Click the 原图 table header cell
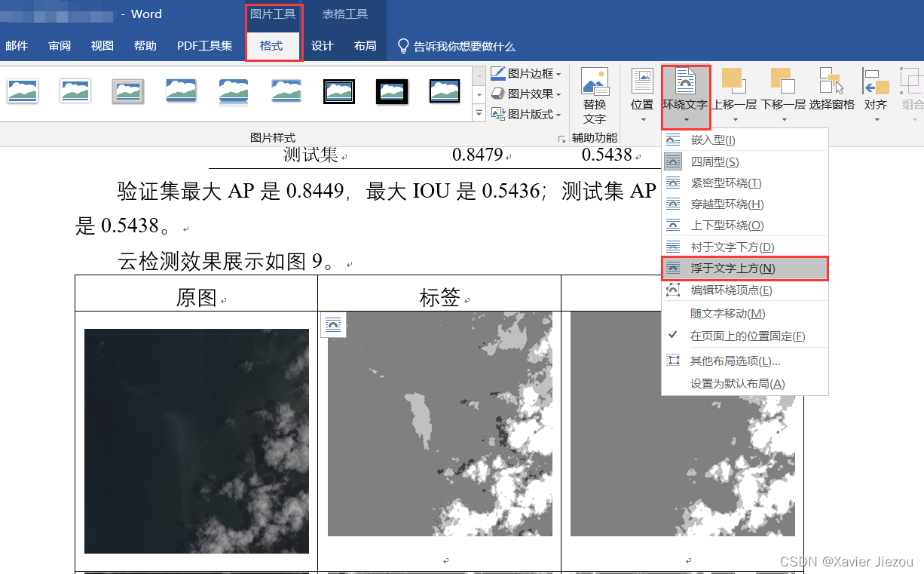The height and width of the screenshot is (574, 924). pyautogui.click(x=197, y=293)
